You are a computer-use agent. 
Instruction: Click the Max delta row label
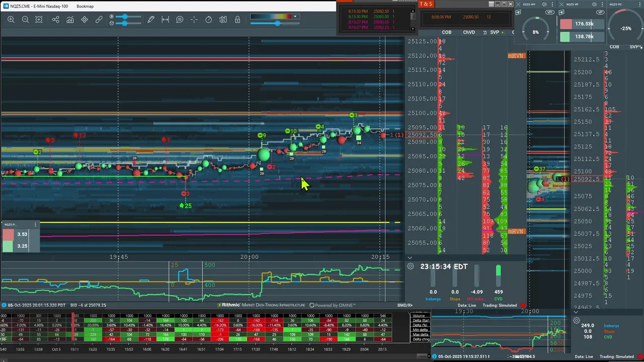420,334
